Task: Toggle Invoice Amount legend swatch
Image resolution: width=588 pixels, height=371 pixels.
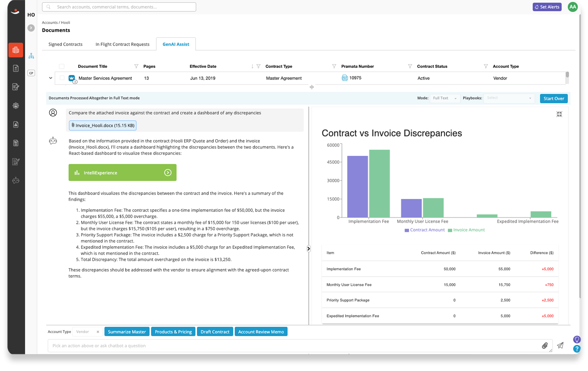Action: tap(450, 230)
